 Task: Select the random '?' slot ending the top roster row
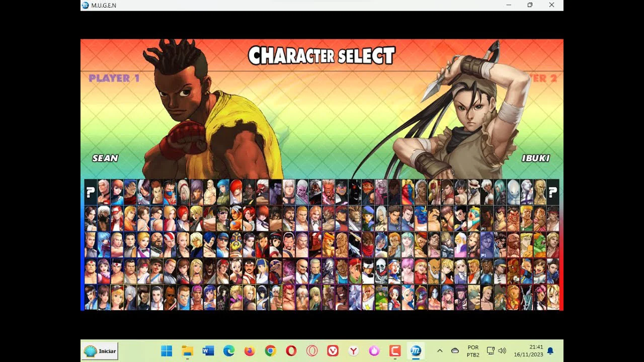[x=552, y=192]
